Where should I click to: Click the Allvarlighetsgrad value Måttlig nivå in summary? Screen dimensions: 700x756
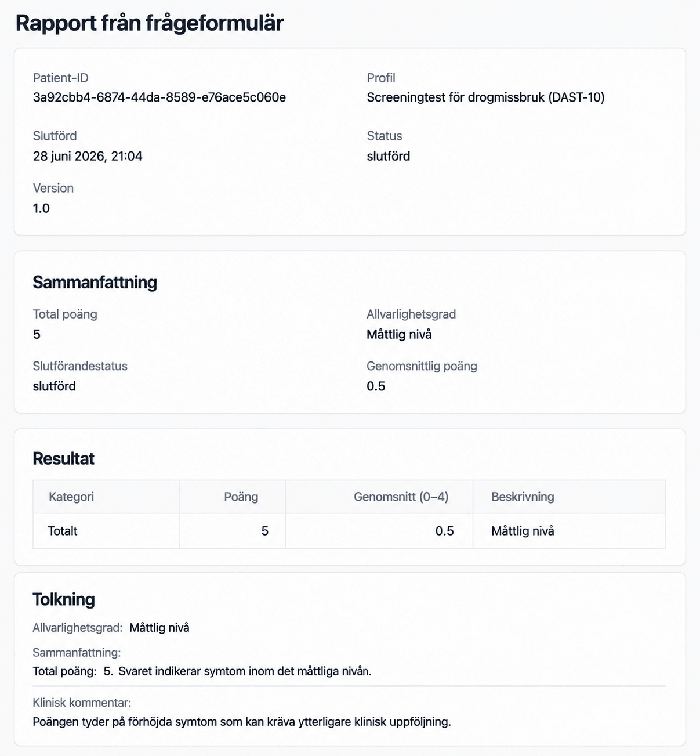point(399,334)
